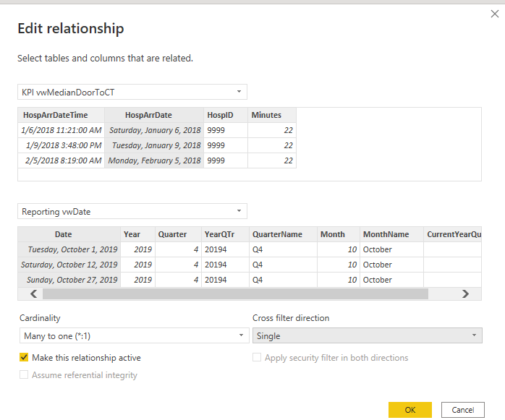The height and width of the screenshot is (420, 505).
Task: Open the KPI vwMedianDoorToCT table dropdown
Action: [132, 92]
